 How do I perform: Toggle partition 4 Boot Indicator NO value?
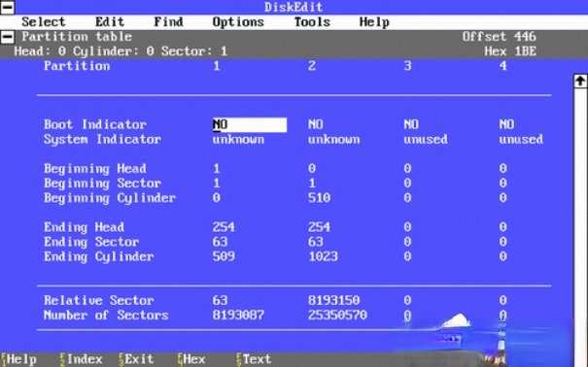tap(506, 124)
